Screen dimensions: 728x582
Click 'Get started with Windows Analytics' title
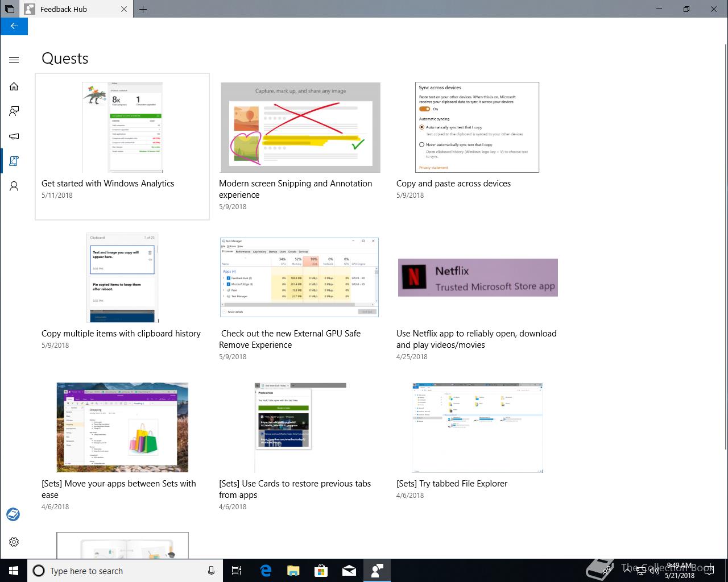coord(108,184)
